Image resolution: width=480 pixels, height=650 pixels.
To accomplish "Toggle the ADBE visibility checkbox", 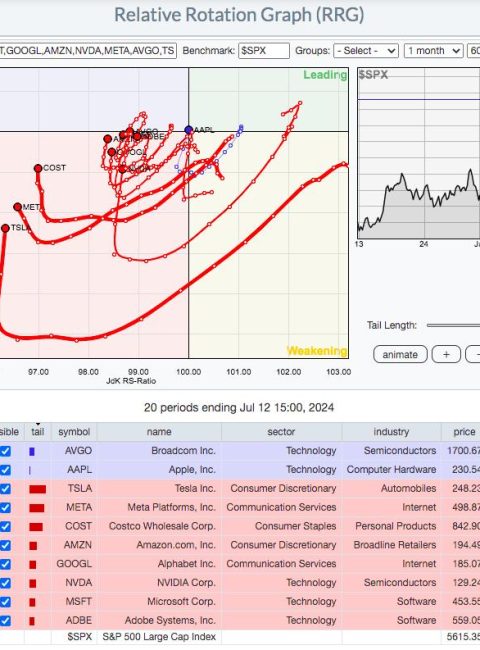I will (x=5, y=621).
